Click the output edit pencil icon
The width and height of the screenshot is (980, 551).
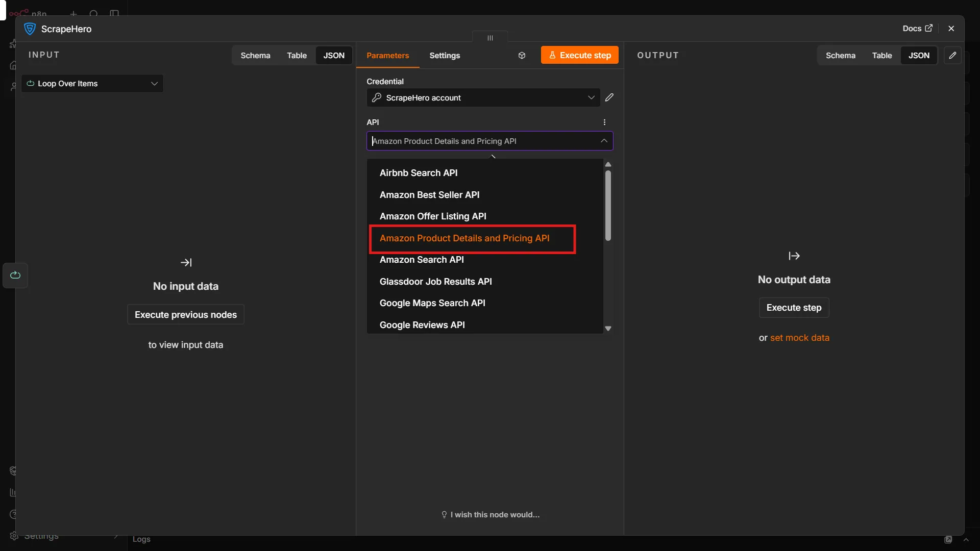click(x=952, y=55)
